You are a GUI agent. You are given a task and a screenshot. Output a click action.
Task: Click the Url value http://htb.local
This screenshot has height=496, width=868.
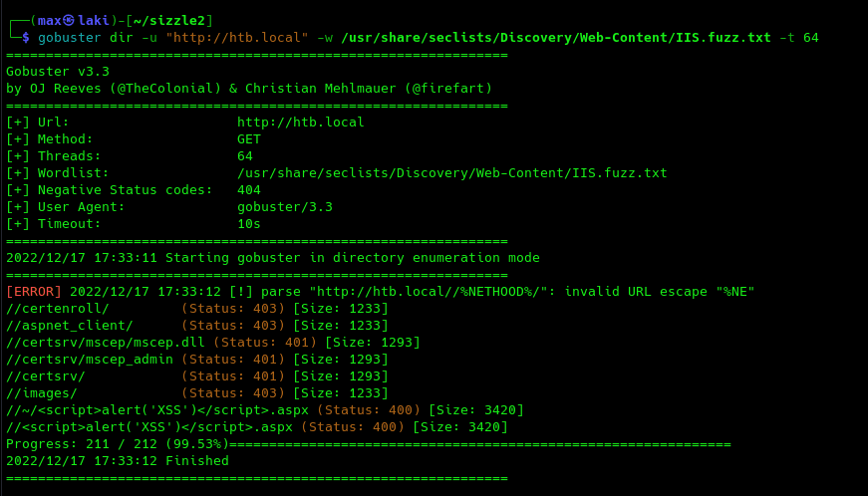[301, 123]
